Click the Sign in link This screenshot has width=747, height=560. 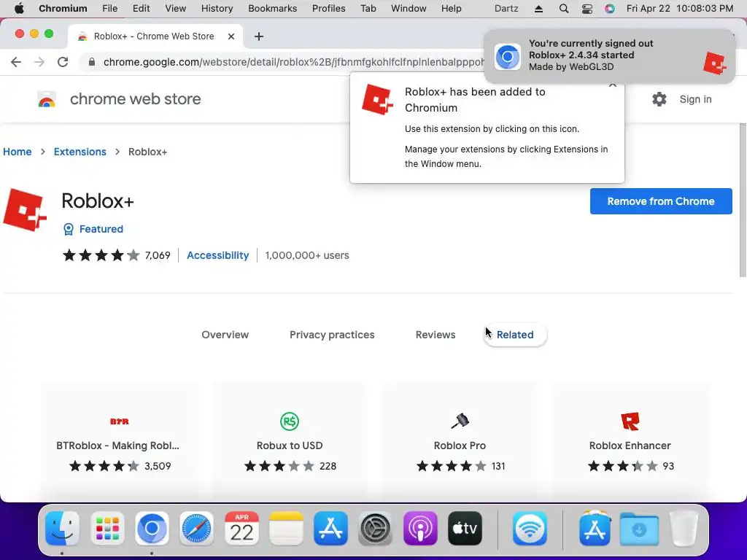tap(695, 99)
